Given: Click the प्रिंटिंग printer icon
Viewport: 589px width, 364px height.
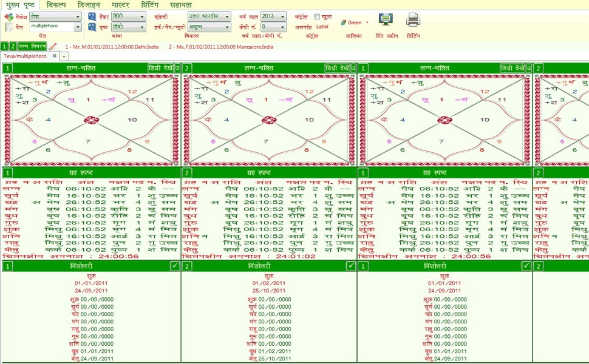Looking at the screenshot, I should (x=413, y=19).
